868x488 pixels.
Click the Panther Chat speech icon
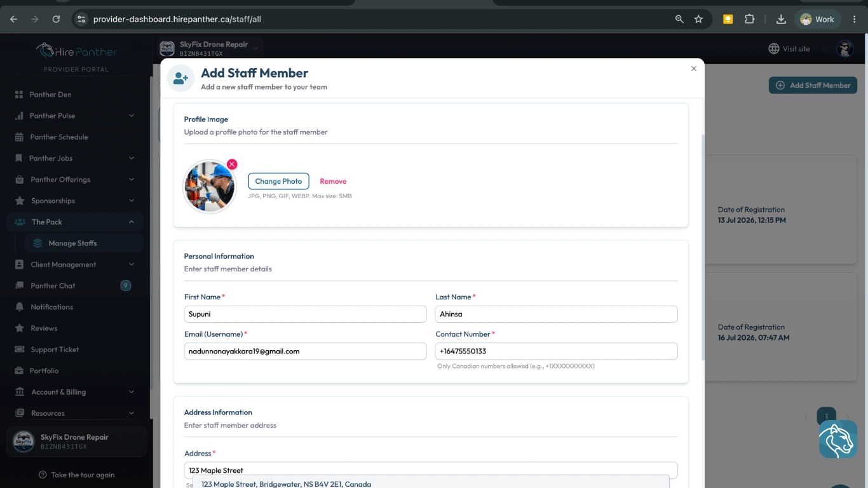19,286
